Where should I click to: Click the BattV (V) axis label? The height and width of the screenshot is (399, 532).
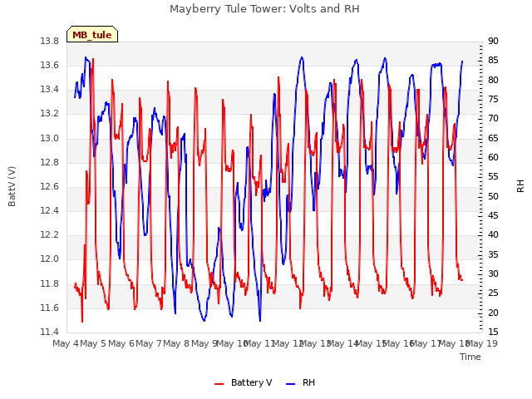click(x=12, y=186)
